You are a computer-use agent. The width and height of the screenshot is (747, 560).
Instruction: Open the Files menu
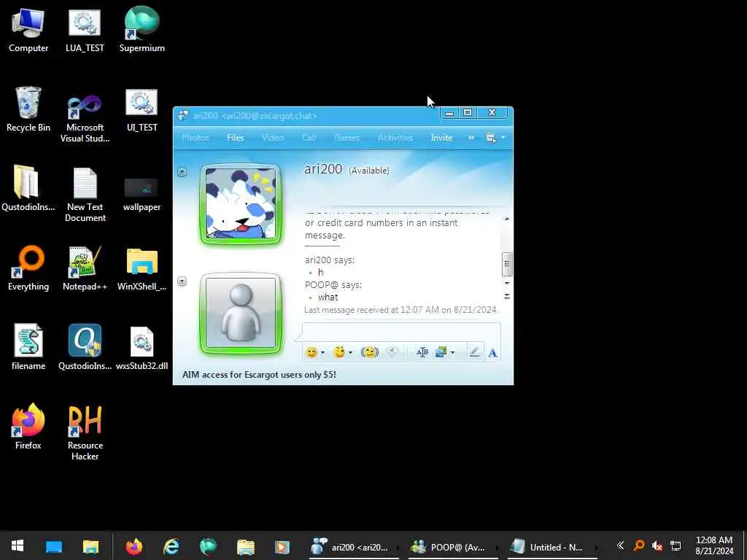coord(236,138)
